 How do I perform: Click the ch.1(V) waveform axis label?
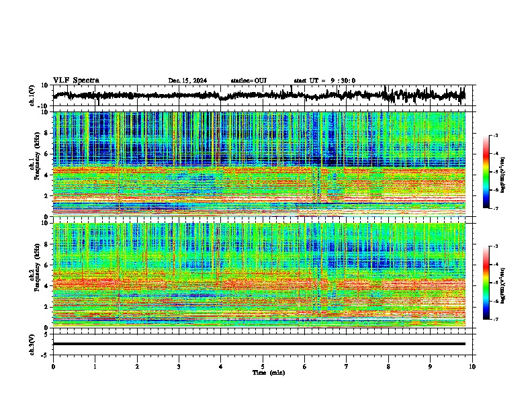(32, 95)
